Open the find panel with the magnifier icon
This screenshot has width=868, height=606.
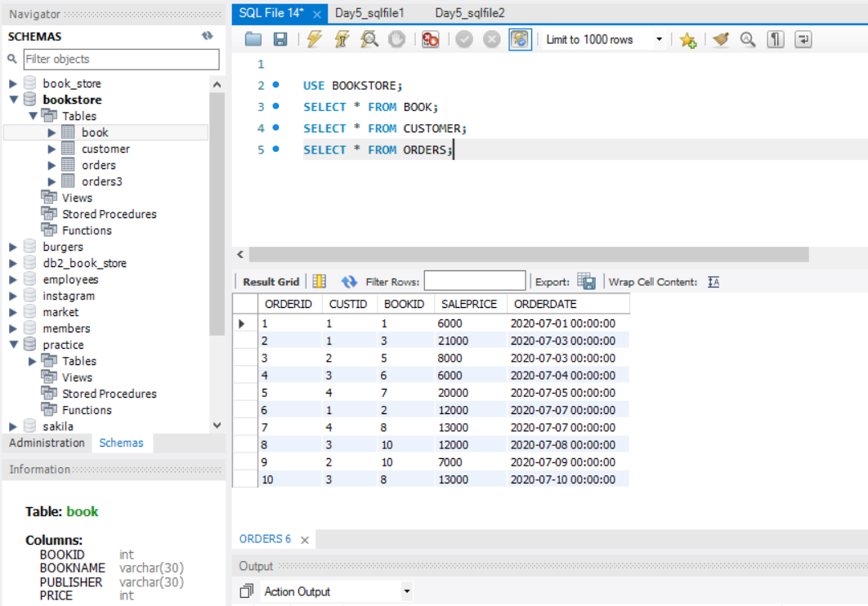coord(748,39)
